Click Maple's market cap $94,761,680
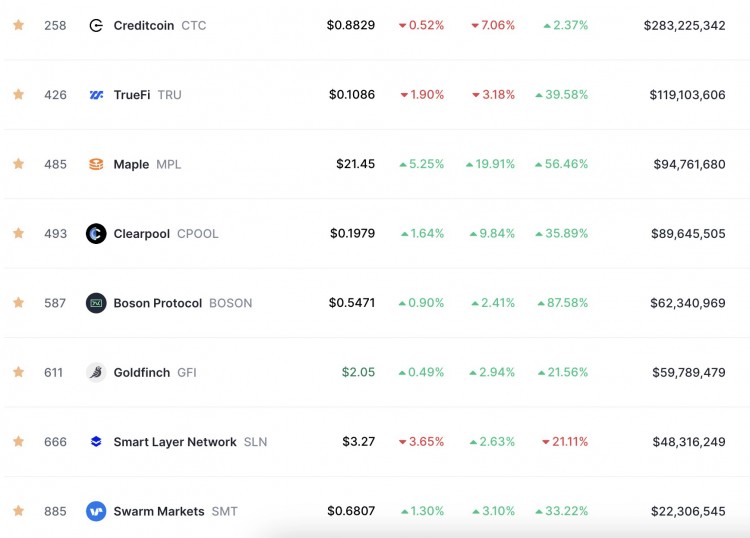This screenshot has width=750, height=538. (x=689, y=164)
